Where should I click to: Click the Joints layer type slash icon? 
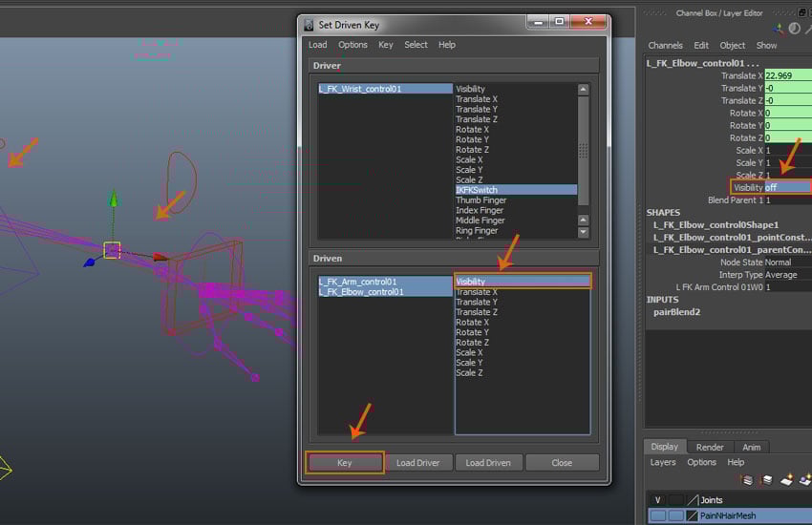(693, 500)
